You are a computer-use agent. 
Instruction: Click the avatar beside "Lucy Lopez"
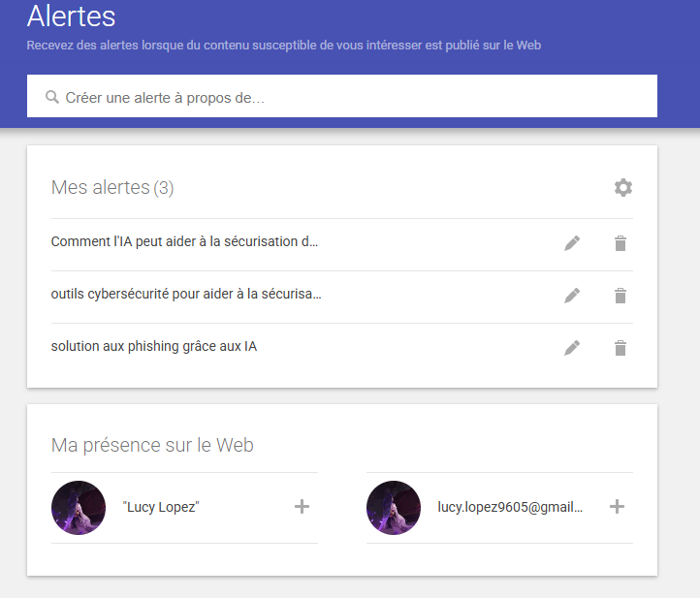coord(79,508)
